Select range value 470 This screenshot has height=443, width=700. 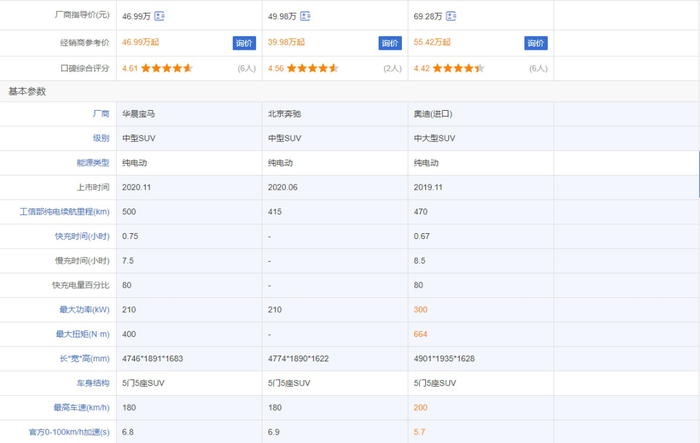(x=421, y=212)
